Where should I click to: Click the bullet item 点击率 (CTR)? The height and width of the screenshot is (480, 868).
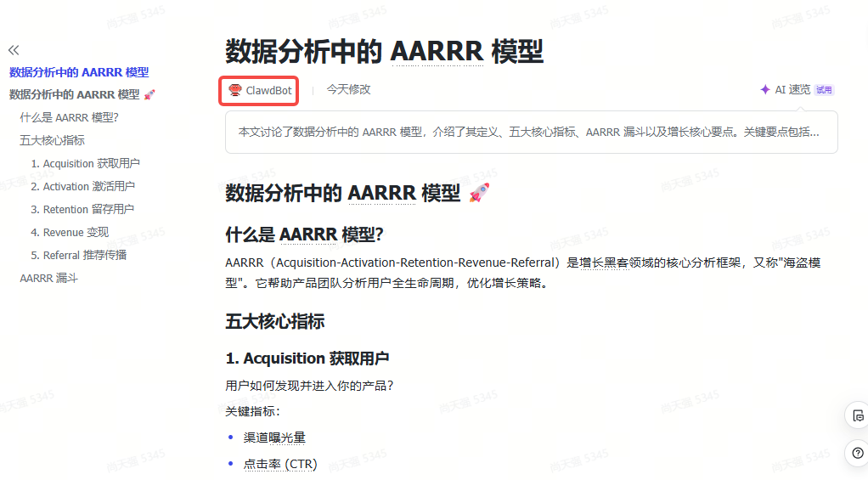[280, 464]
